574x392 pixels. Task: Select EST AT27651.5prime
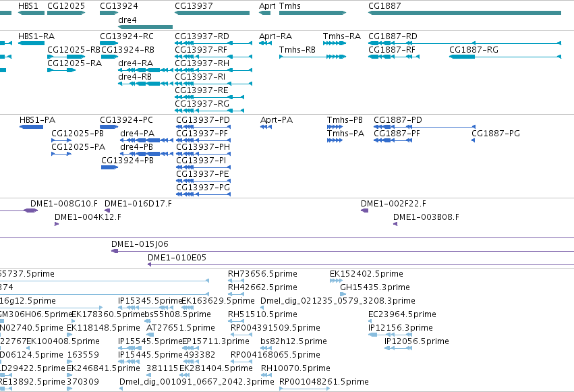[x=181, y=328]
